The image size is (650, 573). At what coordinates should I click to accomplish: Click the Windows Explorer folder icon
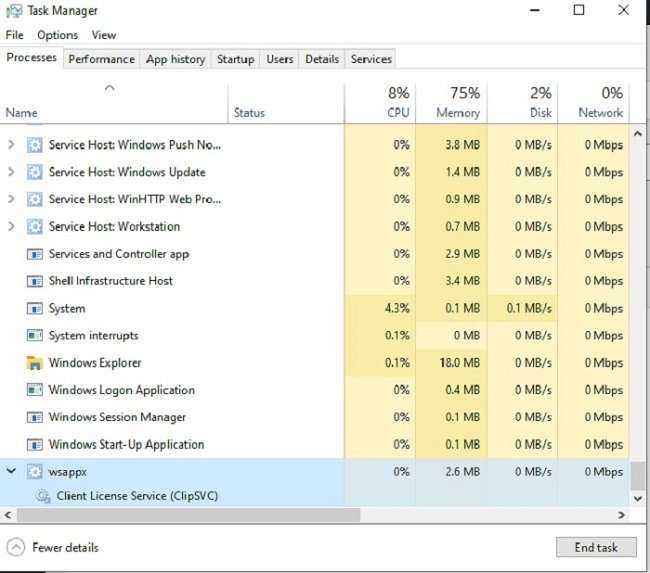pos(34,363)
